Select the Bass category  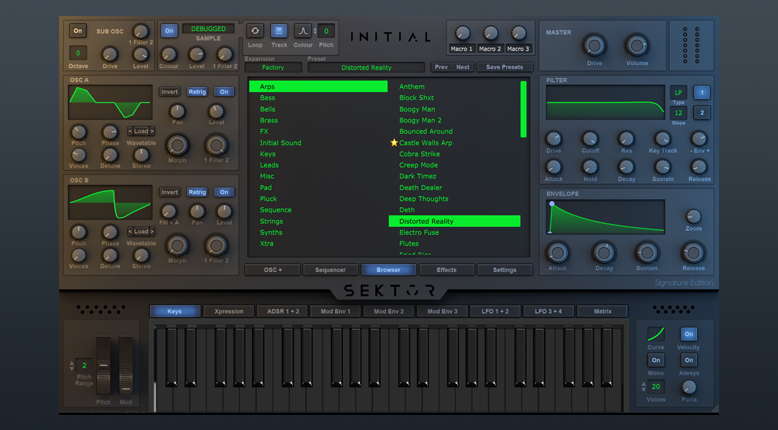click(x=267, y=98)
